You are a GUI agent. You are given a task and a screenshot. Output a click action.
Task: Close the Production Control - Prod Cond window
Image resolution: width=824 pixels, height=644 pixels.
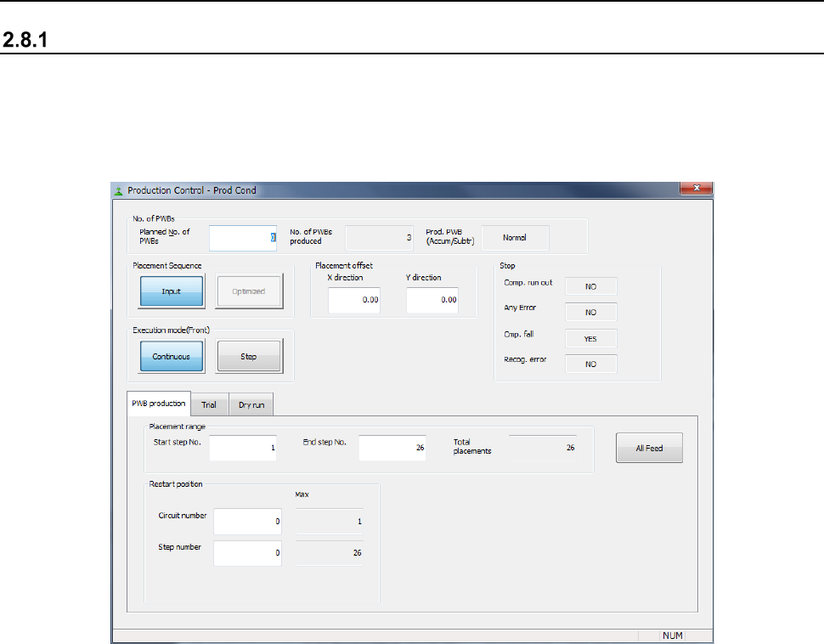(x=696, y=188)
